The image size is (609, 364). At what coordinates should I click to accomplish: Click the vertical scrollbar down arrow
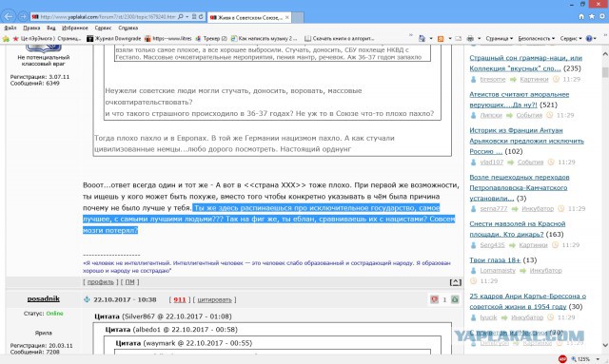click(605, 345)
